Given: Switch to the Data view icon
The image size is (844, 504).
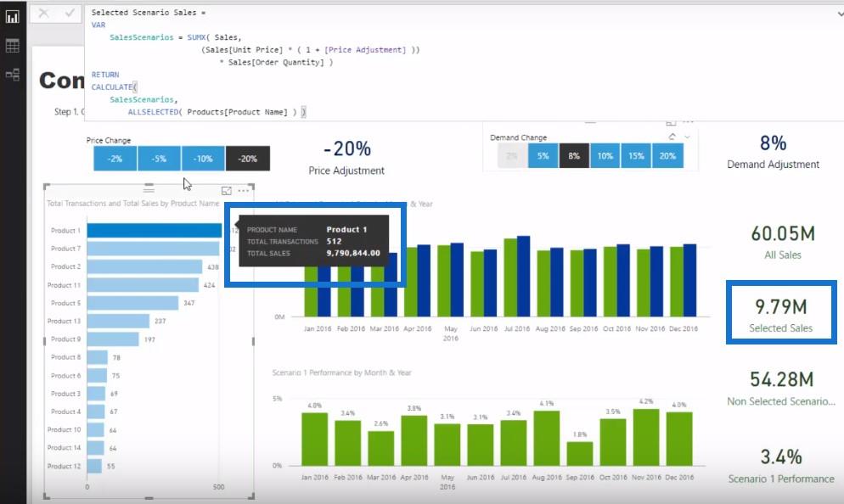Looking at the screenshot, I should 13,46.
